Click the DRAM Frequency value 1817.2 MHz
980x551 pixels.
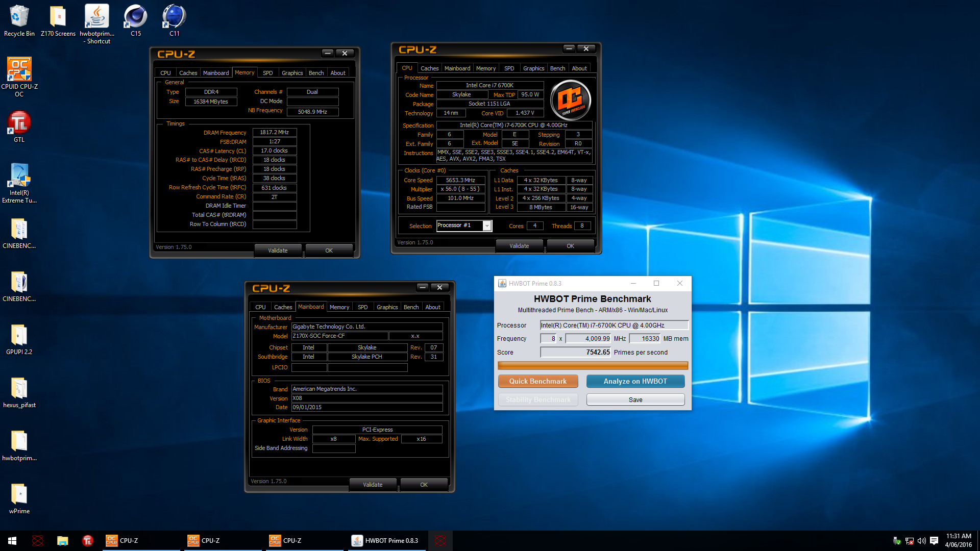click(x=274, y=133)
